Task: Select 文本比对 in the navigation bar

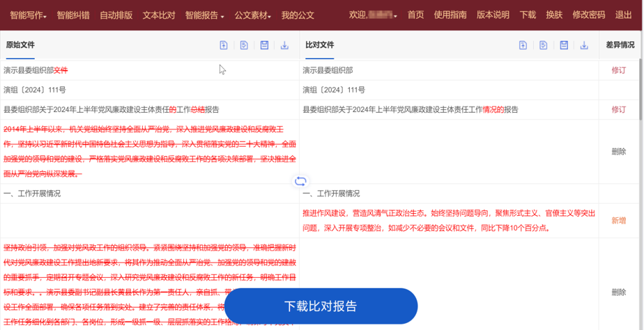Action: 159,15
